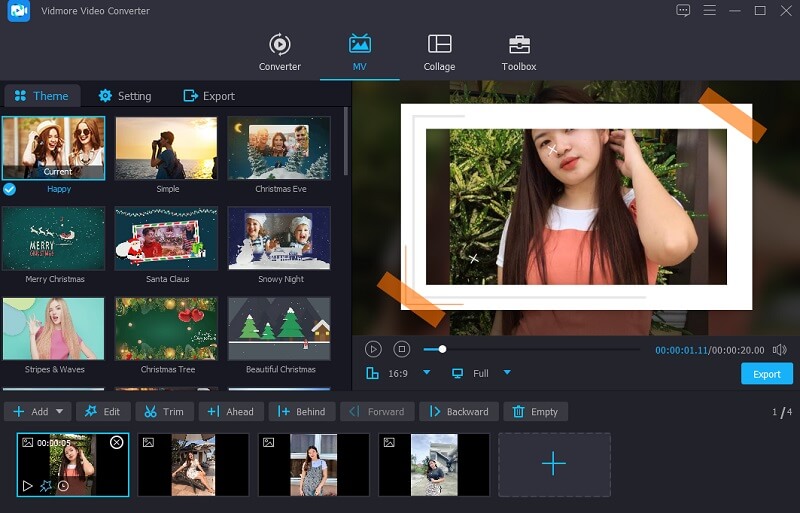
Task: Expand the Full screen mode dropdown
Action: click(507, 373)
